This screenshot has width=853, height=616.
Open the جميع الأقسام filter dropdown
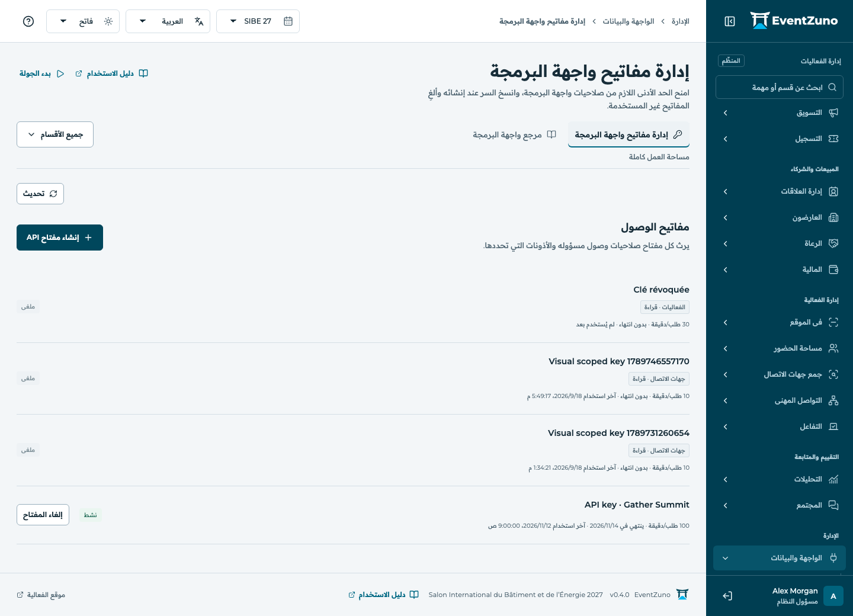pyautogui.click(x=55, y=134)
